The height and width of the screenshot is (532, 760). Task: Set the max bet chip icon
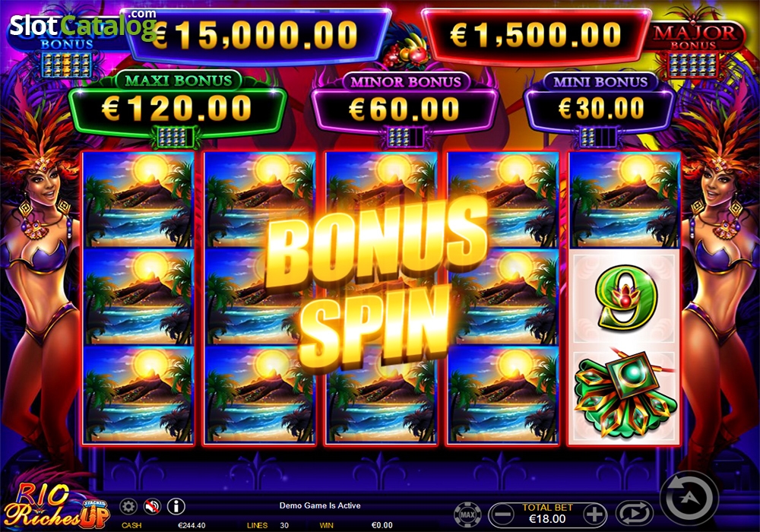467,514
